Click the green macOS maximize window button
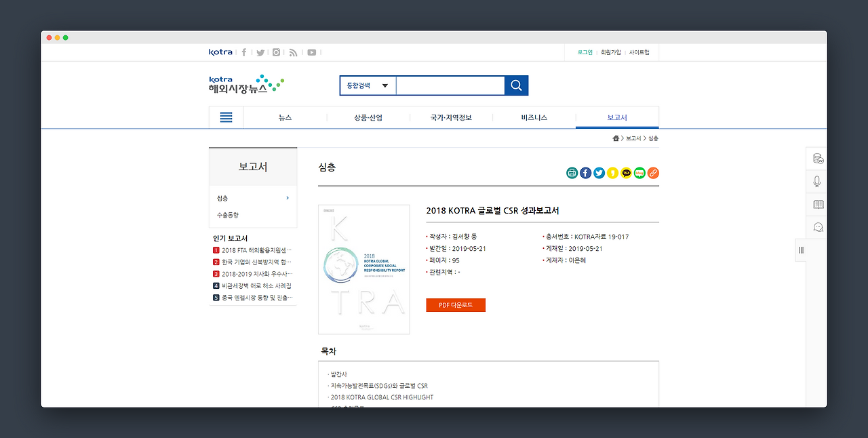 tap(66, 37)
